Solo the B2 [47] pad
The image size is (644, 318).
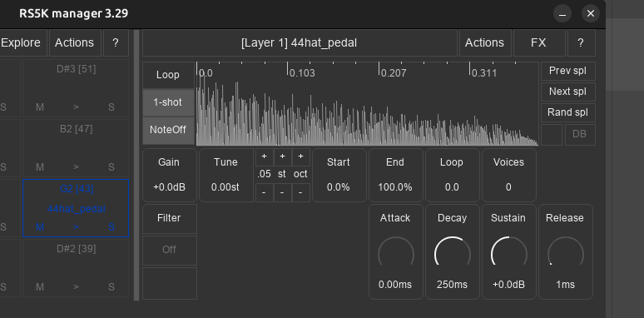tap(111, 167)
